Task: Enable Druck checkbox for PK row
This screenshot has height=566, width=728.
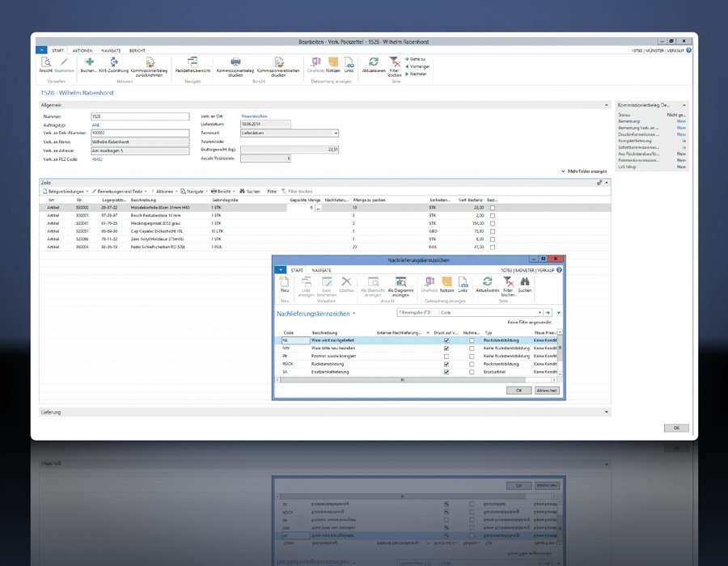Action: pos(447,357)
